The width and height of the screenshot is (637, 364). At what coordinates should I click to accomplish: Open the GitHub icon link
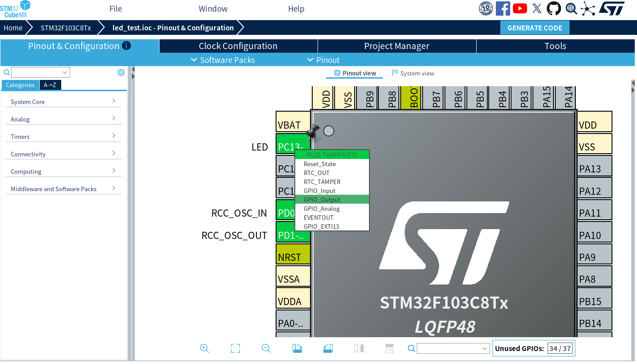(x=554, y=8)
